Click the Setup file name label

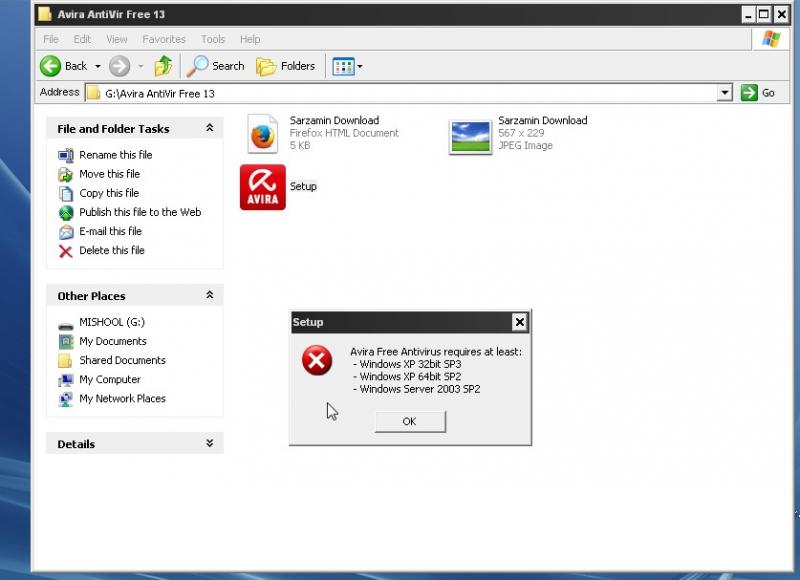pyautogui.click(x=303, y=186)
